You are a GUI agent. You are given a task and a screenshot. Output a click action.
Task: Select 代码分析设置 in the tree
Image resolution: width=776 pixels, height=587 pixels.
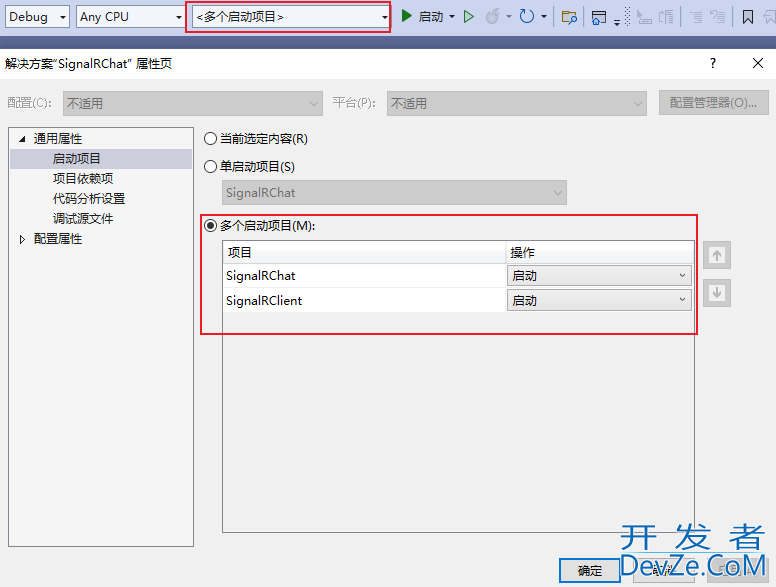tap(89, 199)
